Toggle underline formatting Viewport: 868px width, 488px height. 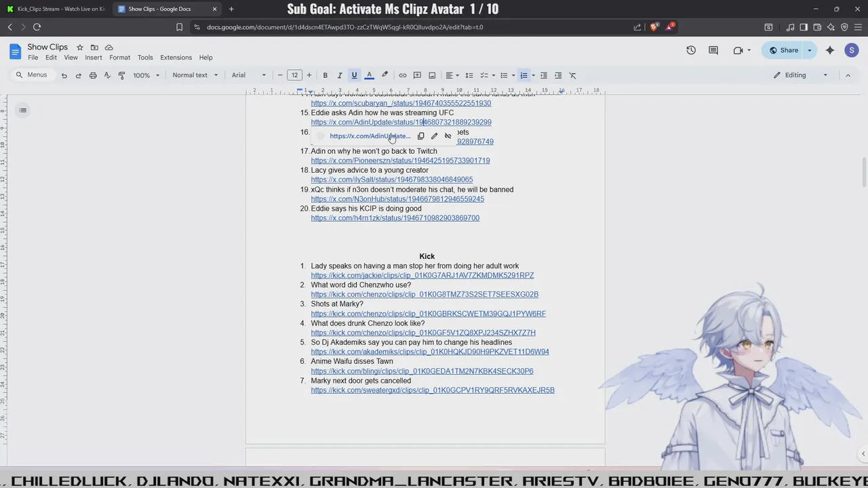pos(354,75)
